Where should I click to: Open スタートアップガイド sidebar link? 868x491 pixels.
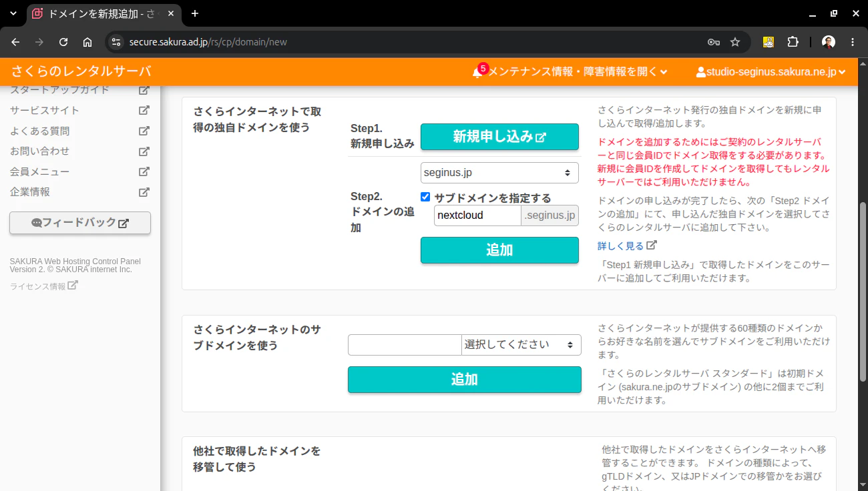[x=59, y=90]
